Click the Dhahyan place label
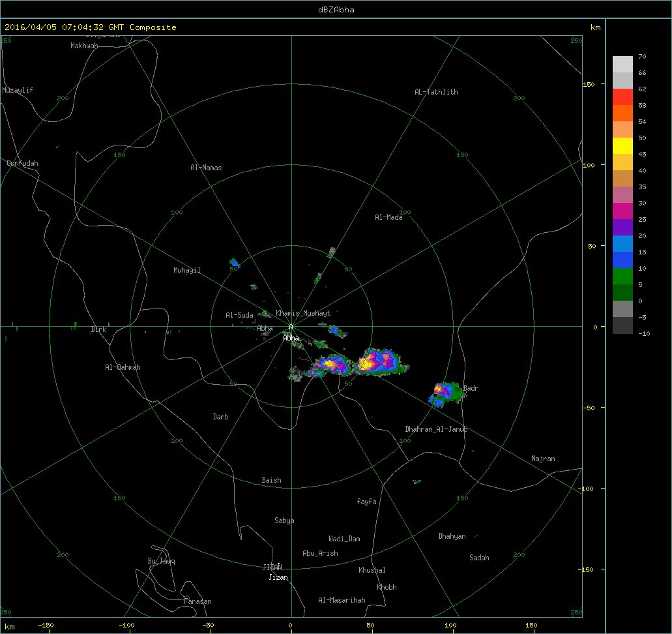This screenshot has height=634, width=672. click(452, 536)
